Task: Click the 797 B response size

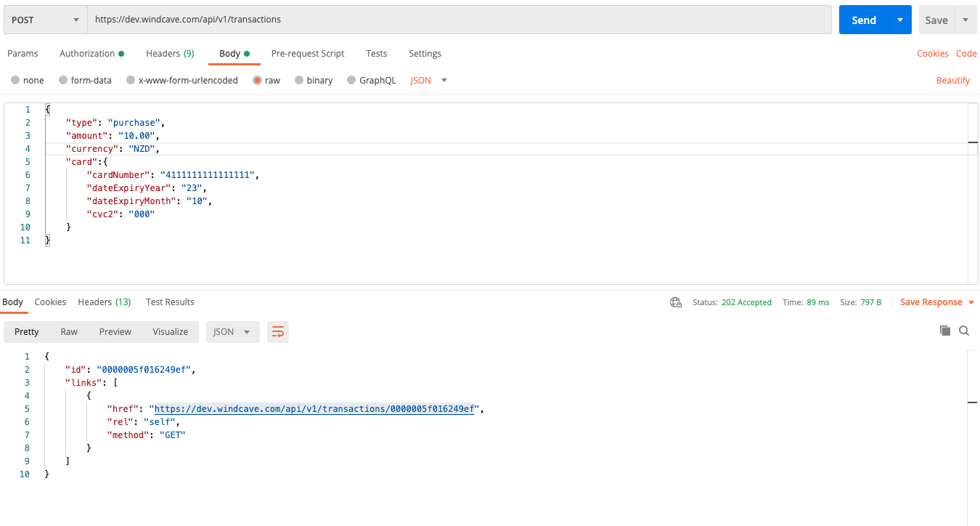Action: tap(871, 302)
